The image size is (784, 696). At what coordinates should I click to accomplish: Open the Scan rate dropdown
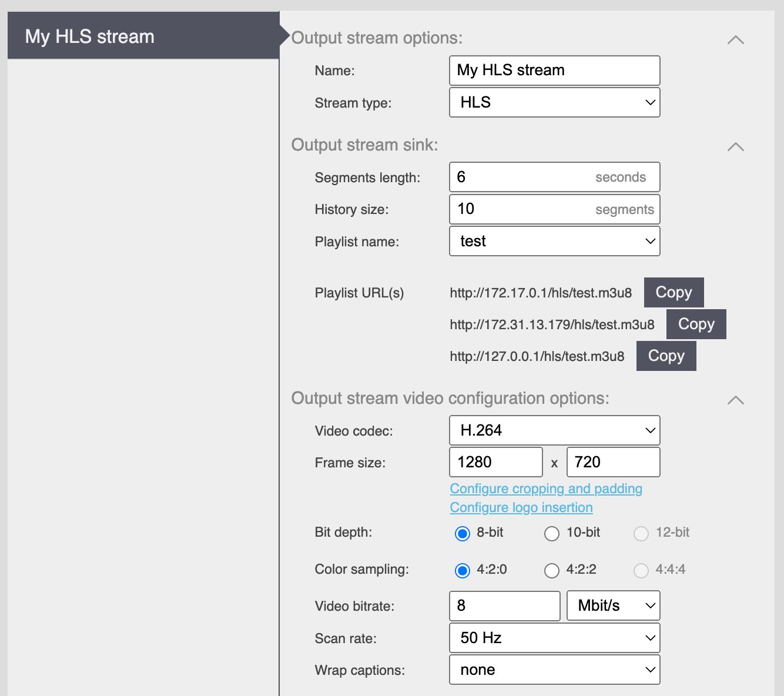pyautogui.click(x=555, y=638)
